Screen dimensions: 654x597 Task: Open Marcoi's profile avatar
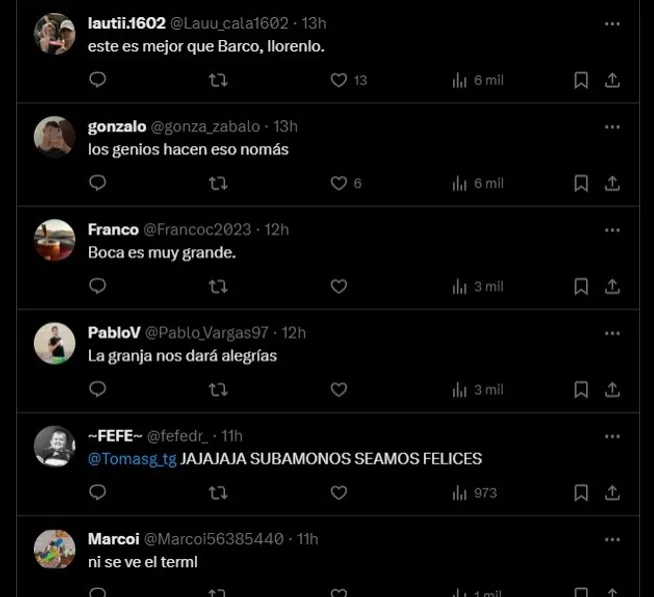pos(54,549)
